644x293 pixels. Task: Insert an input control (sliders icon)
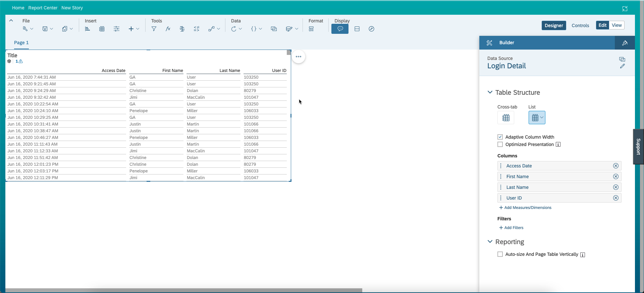tap(116, 29)
